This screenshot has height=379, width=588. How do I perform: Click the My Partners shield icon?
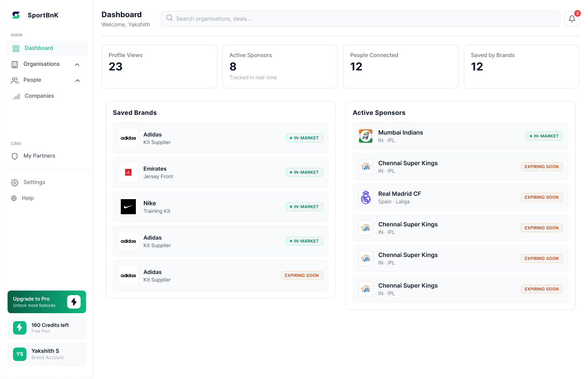click(x=15, y=156)
